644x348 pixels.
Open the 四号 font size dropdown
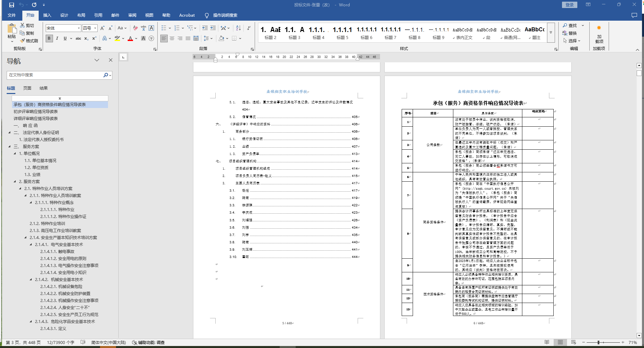pos(95,28)
